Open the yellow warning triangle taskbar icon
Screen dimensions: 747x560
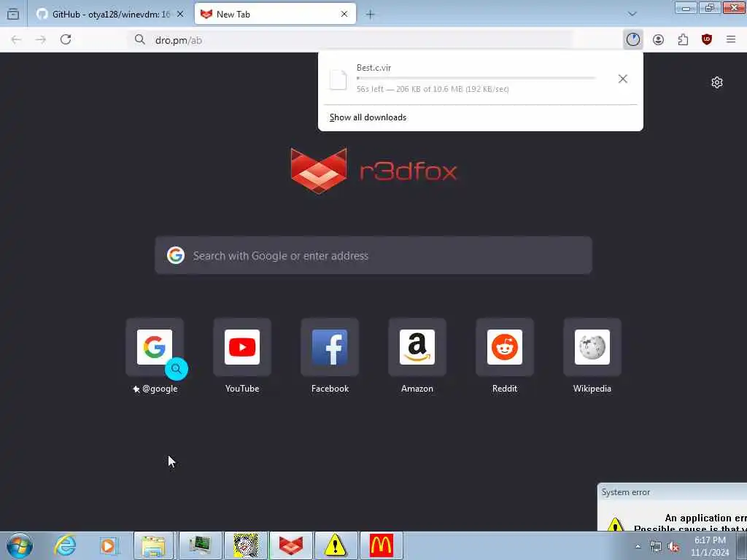click(x=336, y=545)
